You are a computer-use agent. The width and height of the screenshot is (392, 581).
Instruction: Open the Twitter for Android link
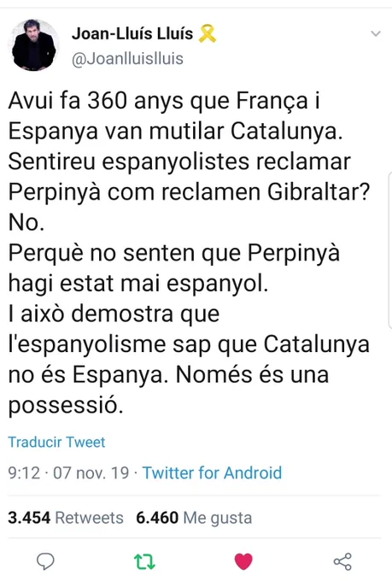[213, 472]
